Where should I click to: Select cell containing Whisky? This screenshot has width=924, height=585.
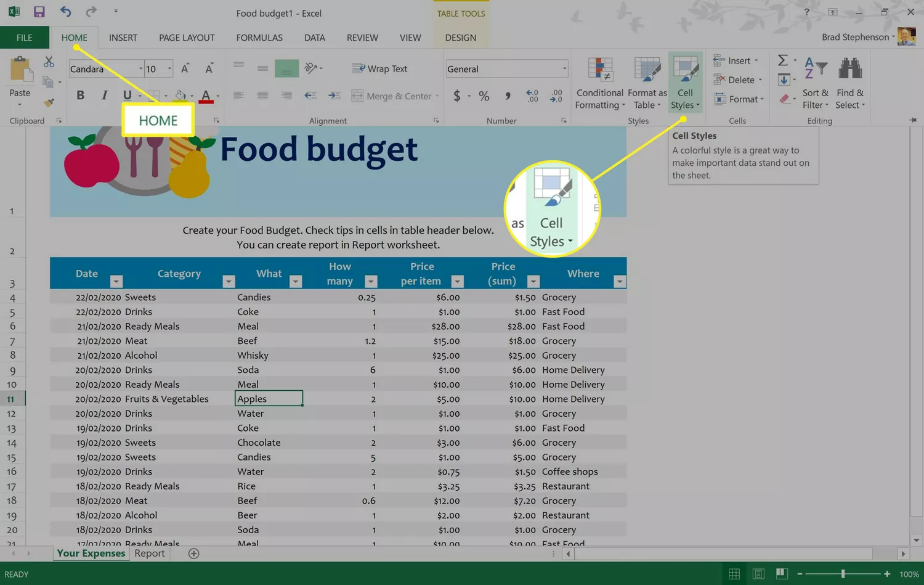269,355
